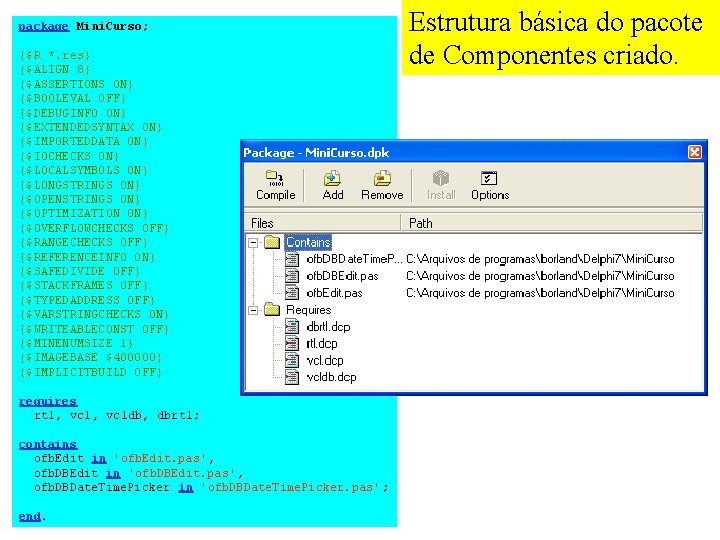Select ofbDBEdit.pas file name in tree

click(x=343, y=276)
